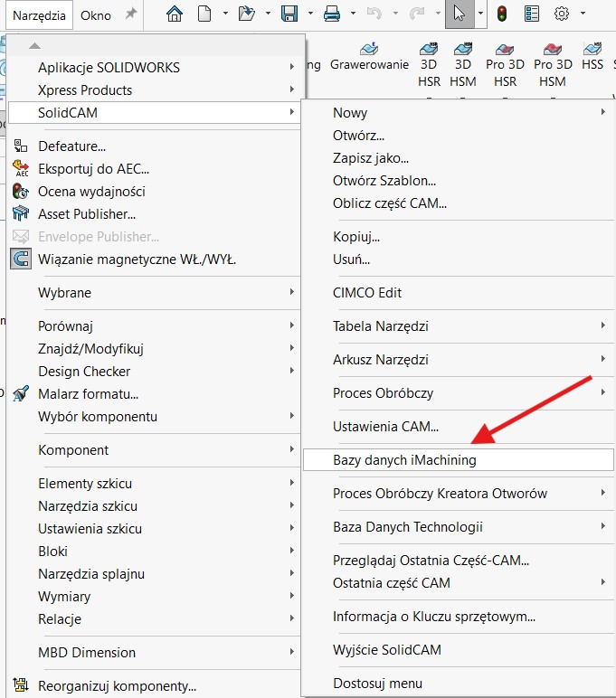Screen dimensions: 616x698
Task: Select Bazy danych iMachining
Action: click(404, 460)
